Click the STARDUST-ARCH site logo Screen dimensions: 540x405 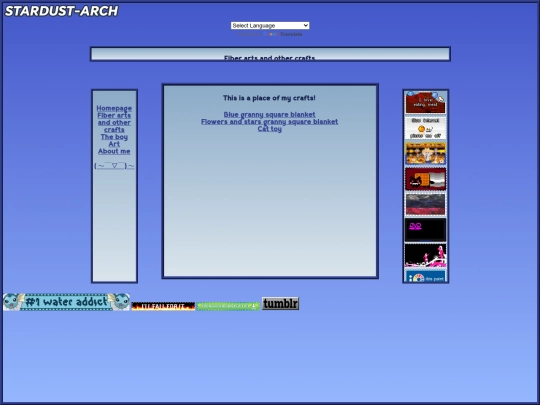click(x=61, y=11)
